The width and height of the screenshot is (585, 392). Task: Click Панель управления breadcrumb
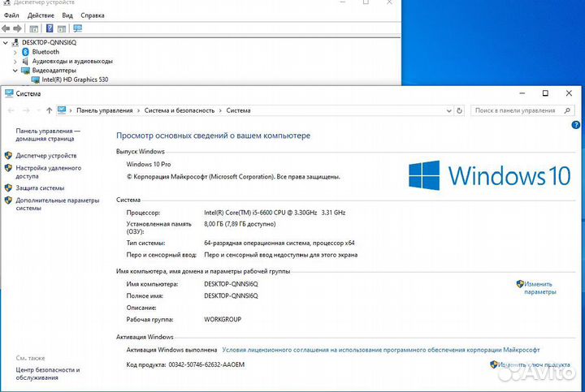click(x=105, y=110)
